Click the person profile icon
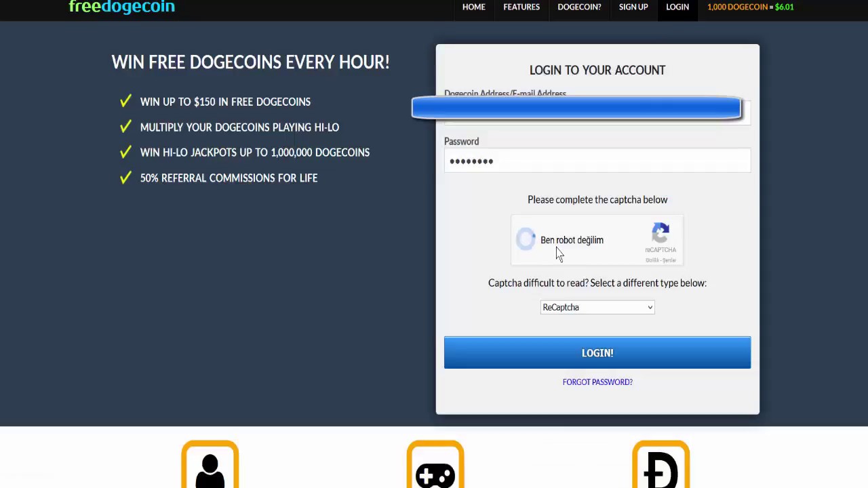 click(x=210, y=465)
